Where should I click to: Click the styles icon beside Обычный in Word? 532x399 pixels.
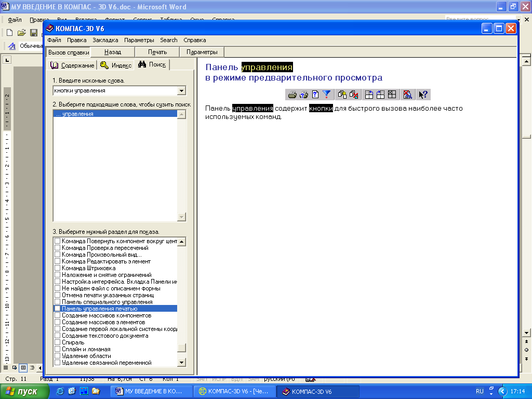(x=12, y=46)
